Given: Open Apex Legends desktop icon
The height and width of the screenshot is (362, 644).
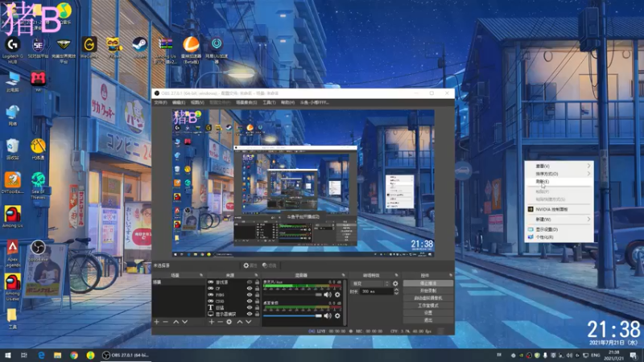Looking at the screenshot, I should (13, 253).
